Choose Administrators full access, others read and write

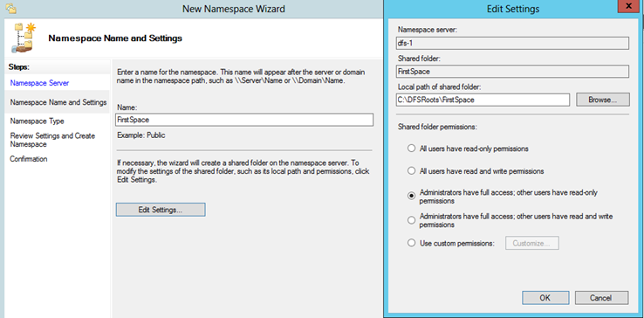(411, 220)
